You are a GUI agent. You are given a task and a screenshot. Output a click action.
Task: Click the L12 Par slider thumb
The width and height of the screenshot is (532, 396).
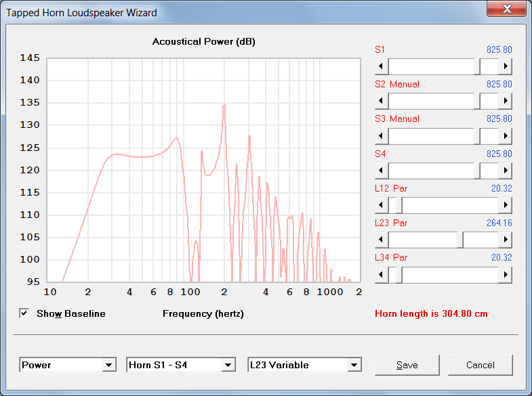point(399,205)
